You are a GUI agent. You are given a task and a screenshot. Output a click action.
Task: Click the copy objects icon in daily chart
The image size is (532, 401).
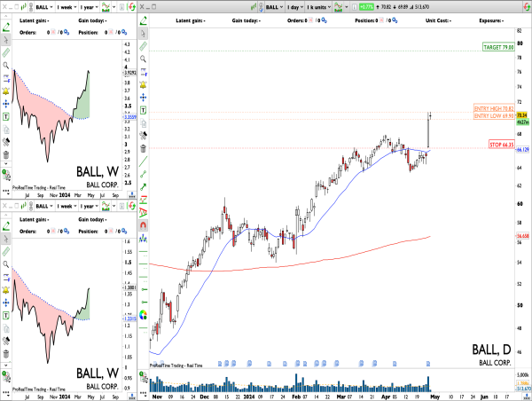click(x=143, y=123)
